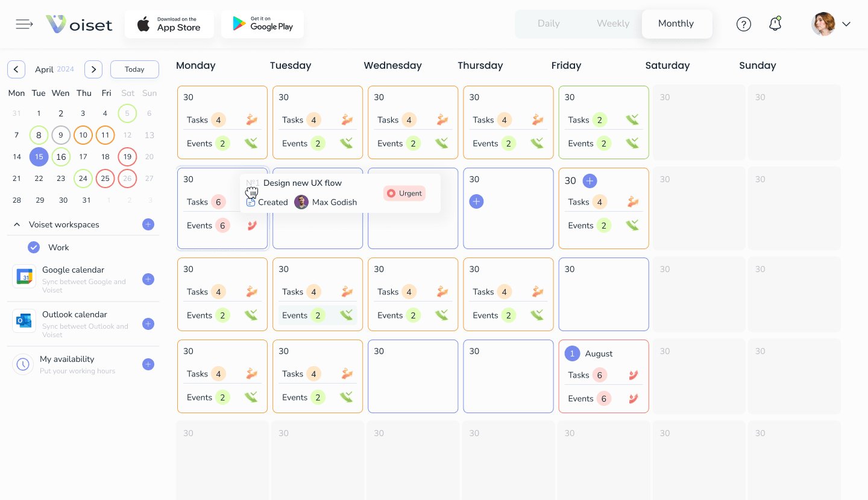Click the Google calendar icon in the sidebar

pyautogui.click(x=24, y=276)
